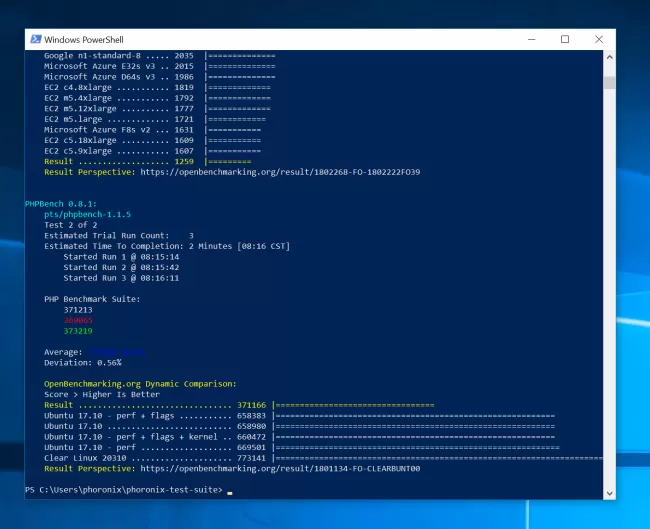Click the 'Estimated Trial Run Count' line
The height and width of the screenshot is (529, 650).
click(119, 235)
